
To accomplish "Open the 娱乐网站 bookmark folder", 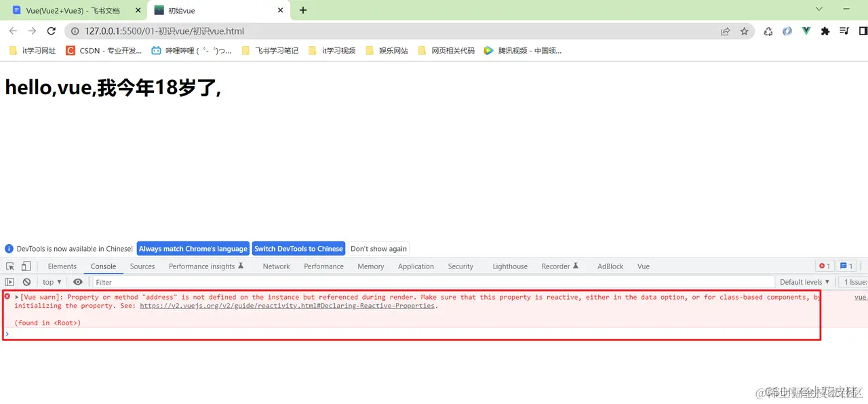I will tap(387, 50).
